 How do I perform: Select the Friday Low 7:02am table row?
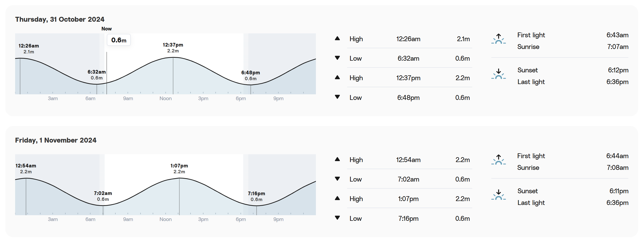click(x=410, y=179)
